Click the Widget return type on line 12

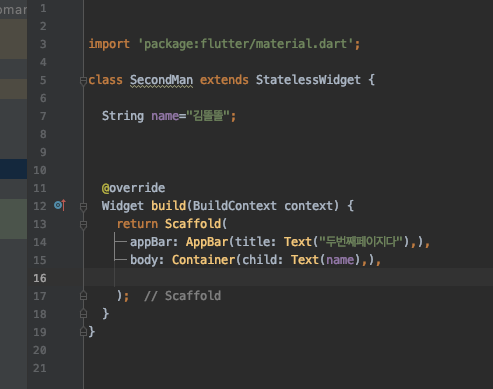(x=123, y=206)
